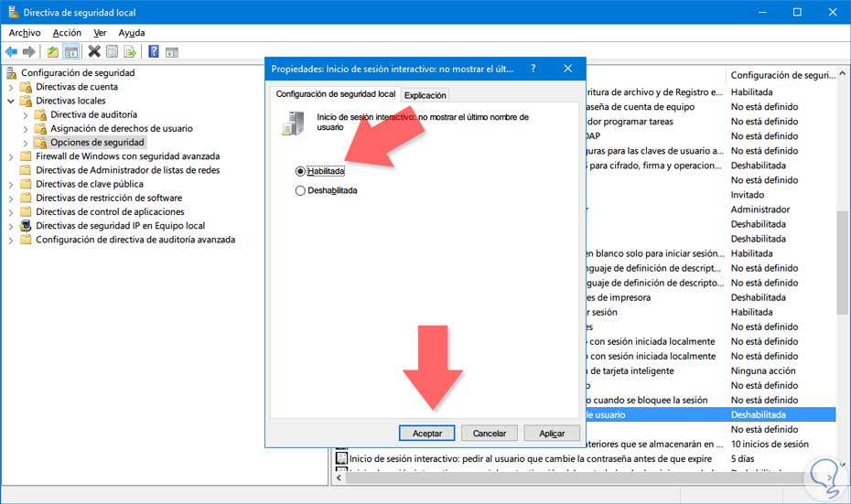Click the vertical scrollbar thumb in the policy list
The image size is (851, 504).
point(842,263)
